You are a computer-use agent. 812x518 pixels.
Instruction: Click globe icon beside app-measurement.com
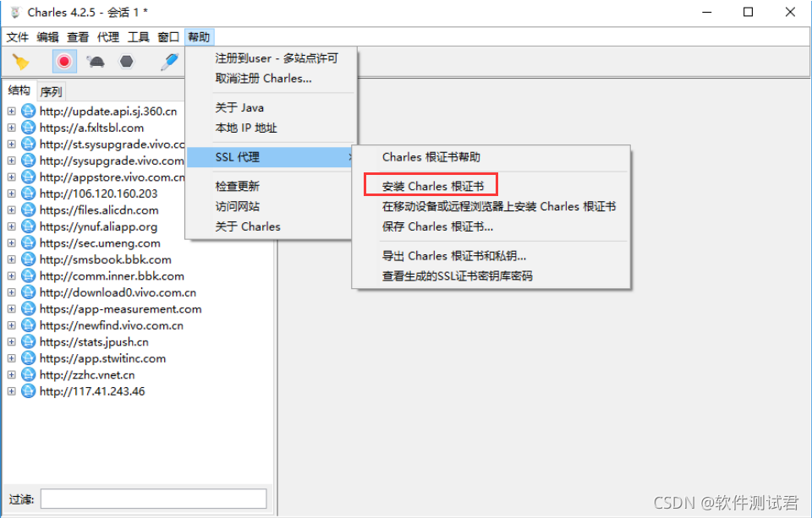click(29, 309)
